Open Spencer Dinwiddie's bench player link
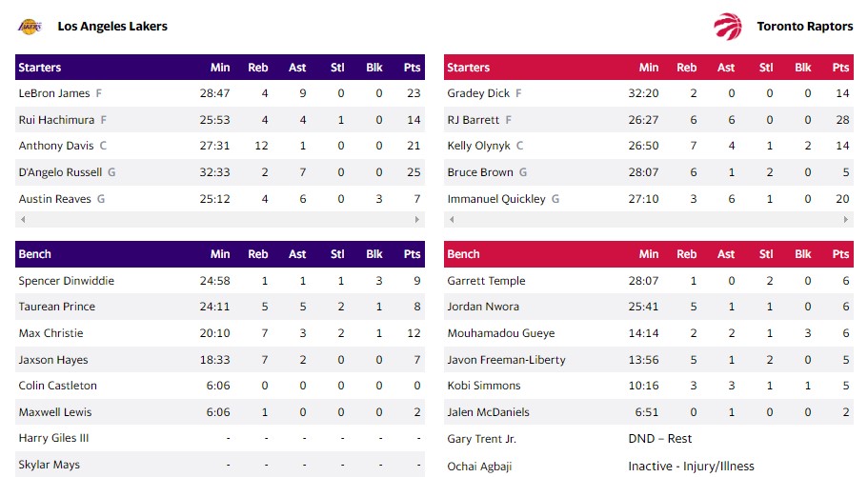The image size is (868, 477). pyautogui.click(x=66, y=281)
